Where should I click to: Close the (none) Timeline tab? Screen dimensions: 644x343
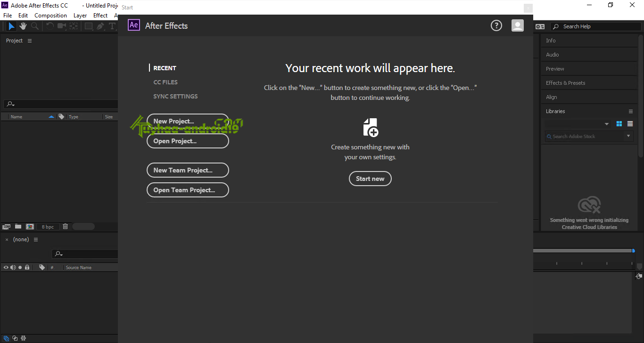[x=7, y=240]
